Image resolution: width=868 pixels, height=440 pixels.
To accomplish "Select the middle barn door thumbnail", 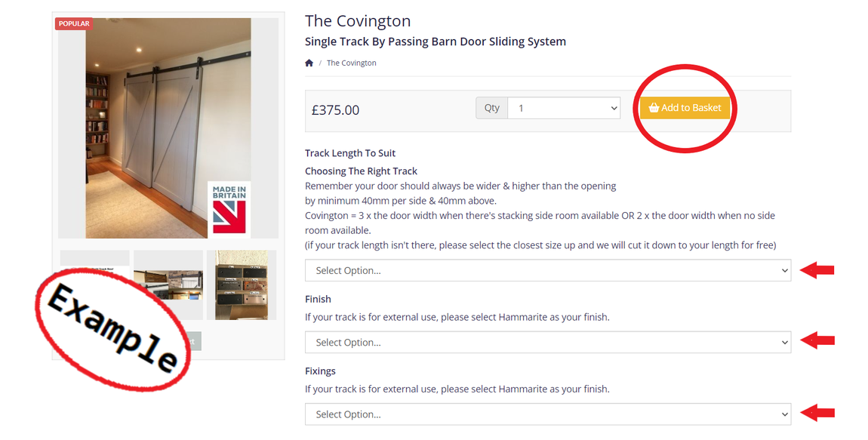I will click(x=168, y=285).
